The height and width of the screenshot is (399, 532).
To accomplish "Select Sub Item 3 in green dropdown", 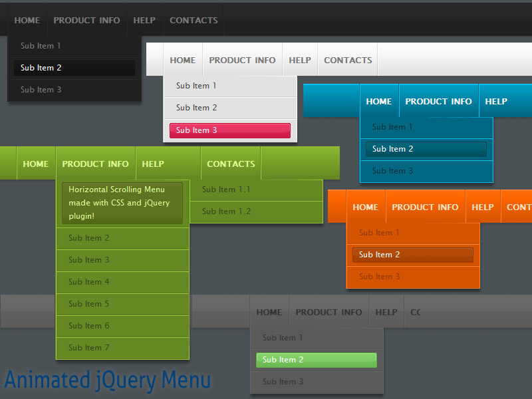I will tap(122, 260).
